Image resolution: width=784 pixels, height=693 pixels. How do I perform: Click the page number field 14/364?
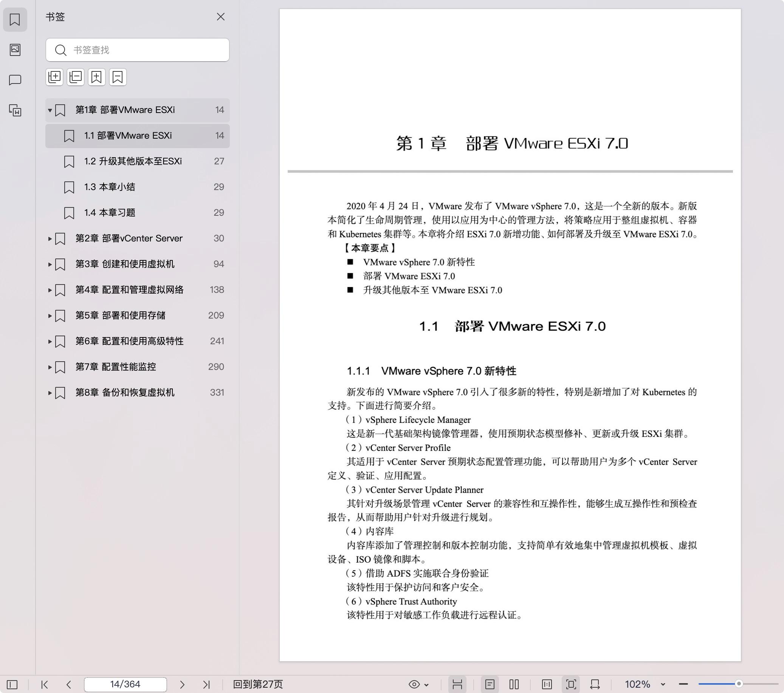click(126, 684)
